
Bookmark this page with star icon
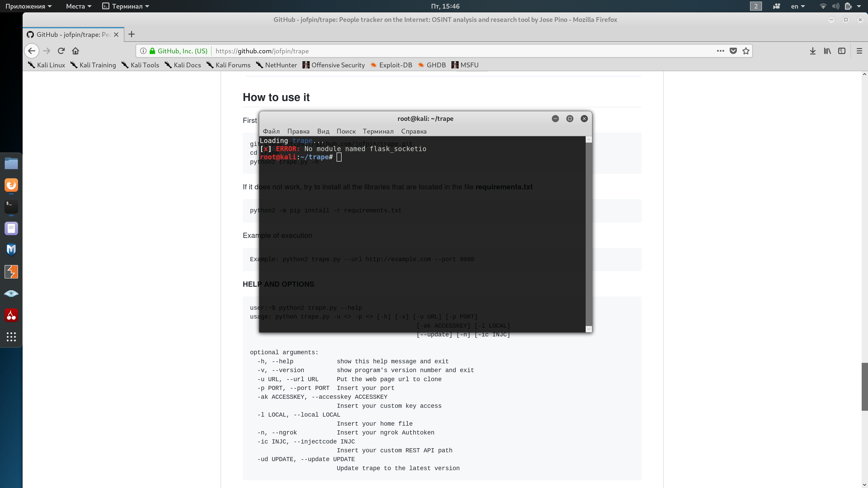coord(746,51)
